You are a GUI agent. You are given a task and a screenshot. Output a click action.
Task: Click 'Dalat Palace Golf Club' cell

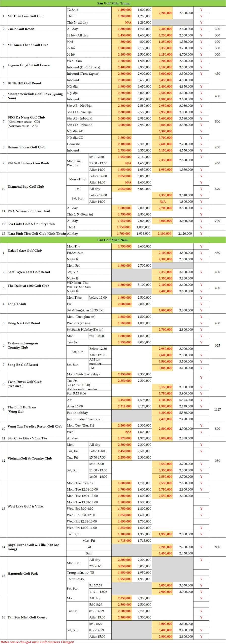[37, 253]
